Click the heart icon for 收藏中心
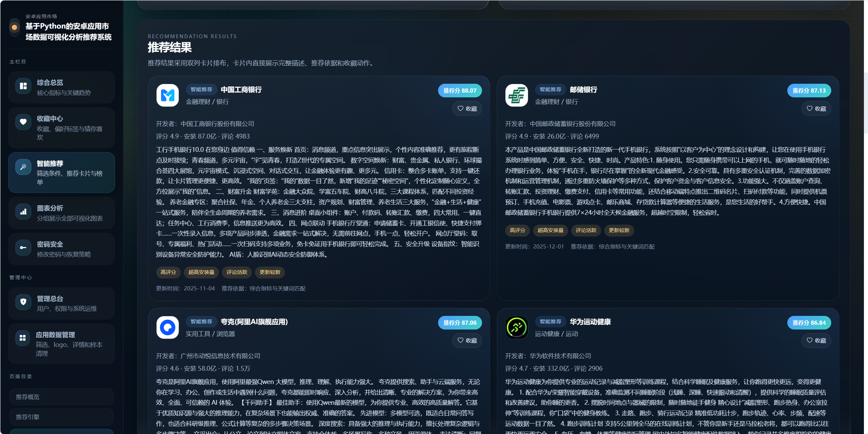The width and height of the screenshot is (868, 434). (23, 122)
